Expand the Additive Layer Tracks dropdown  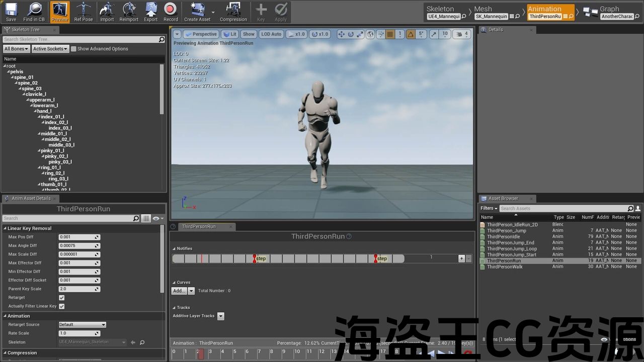click(220, 316)
